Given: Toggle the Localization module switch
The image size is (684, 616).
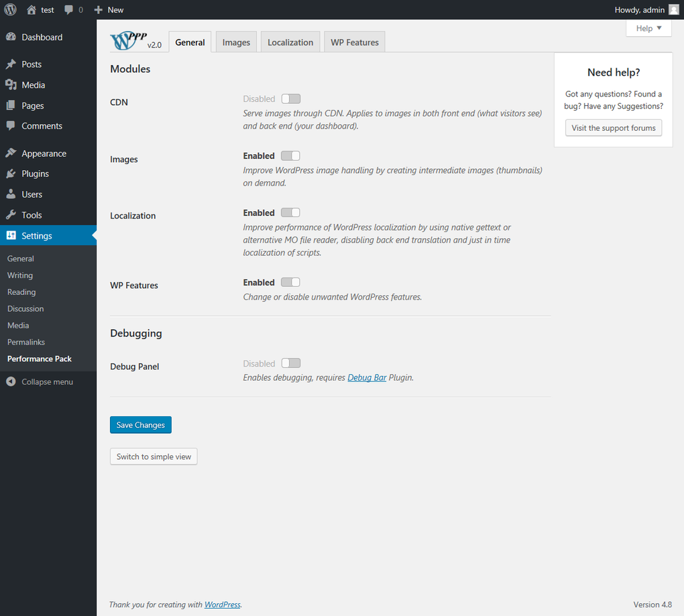Looking at the screenshot, I should point(290,212).
